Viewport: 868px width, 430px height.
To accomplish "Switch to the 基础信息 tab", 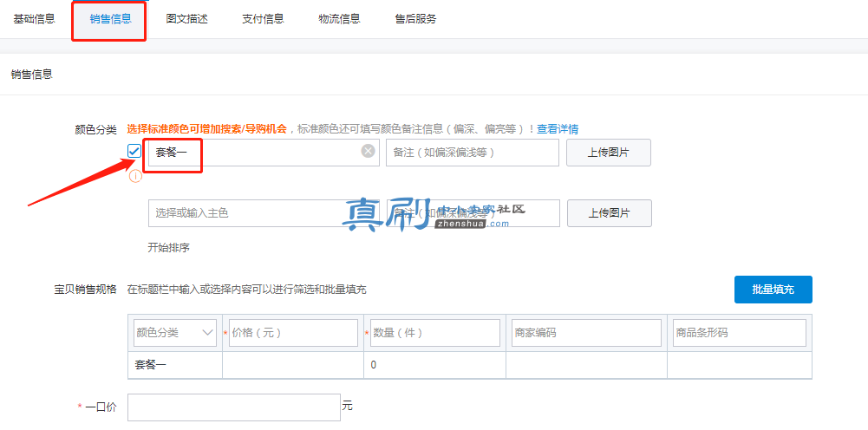I will (x=35, y=19).
